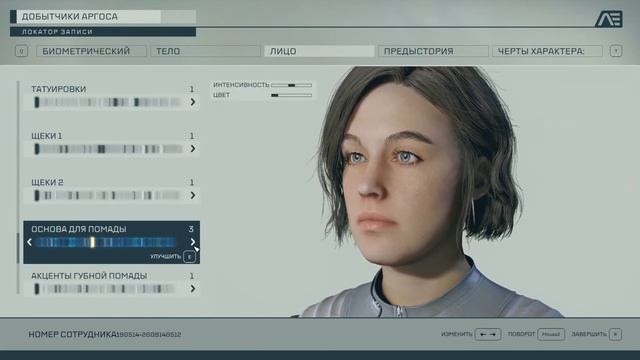The height and width of the screenshot is (360, 640).
Task: Open the ПРЕДЫСТОРИЯ tab
Action: 433,51
